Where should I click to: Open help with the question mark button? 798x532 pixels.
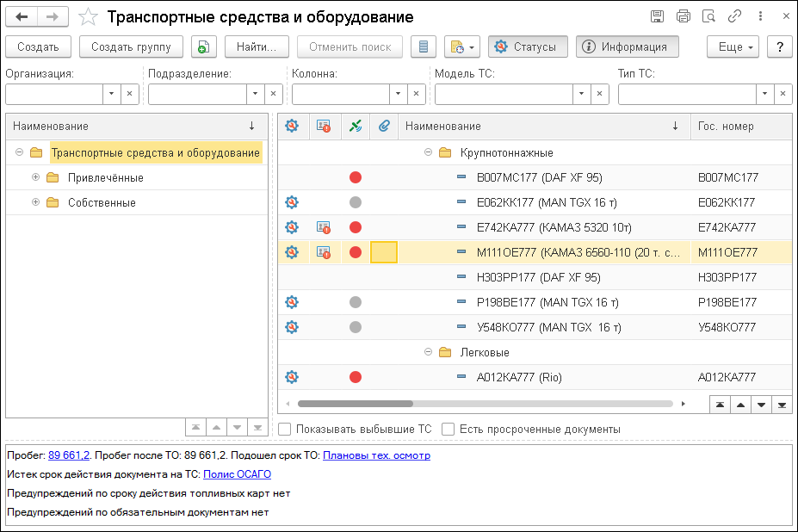coord(780,46)
